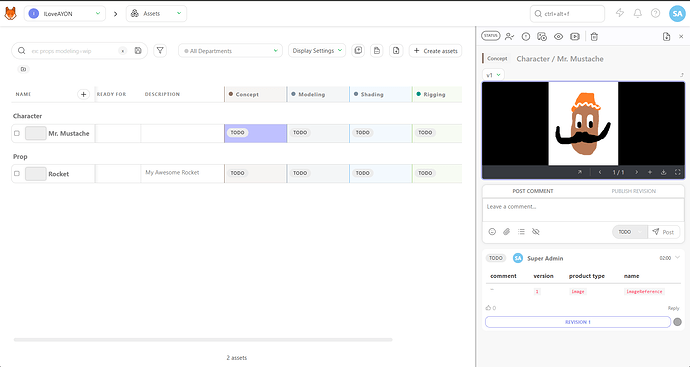Open the TODO status dropdown beside Post
The width and height of the screenshot is (690, 367).
(x=630, y=232)
